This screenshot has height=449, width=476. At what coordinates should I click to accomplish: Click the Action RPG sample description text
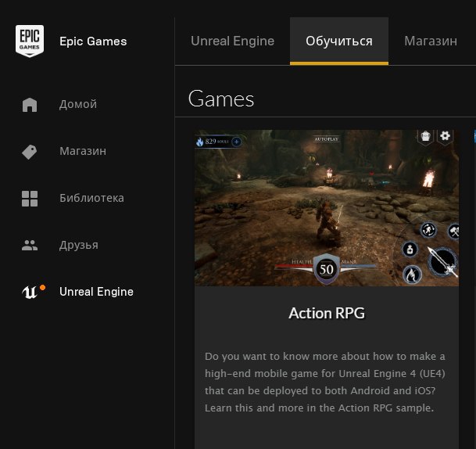(325, 382)
